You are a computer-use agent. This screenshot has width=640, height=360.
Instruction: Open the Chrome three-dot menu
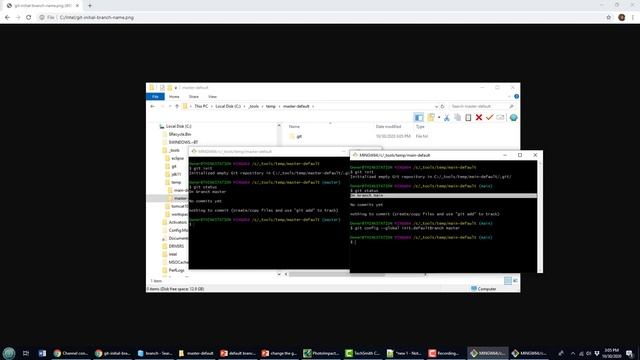tap(633, 18)
